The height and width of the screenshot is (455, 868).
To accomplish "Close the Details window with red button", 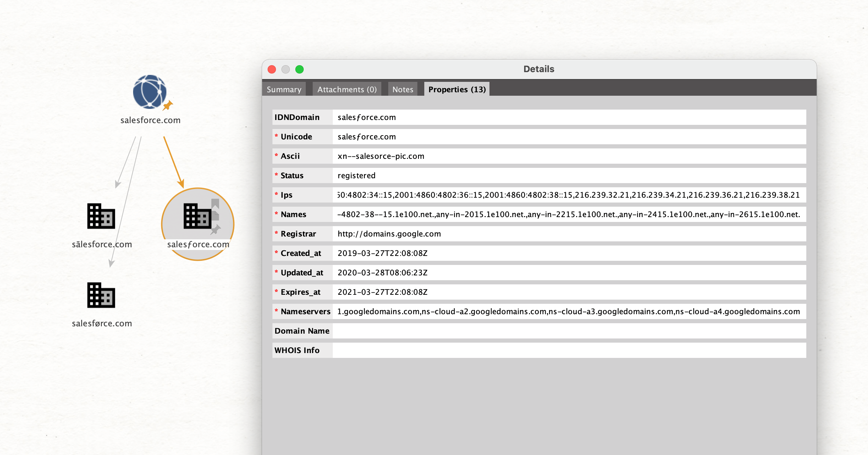I will [272, 69].
